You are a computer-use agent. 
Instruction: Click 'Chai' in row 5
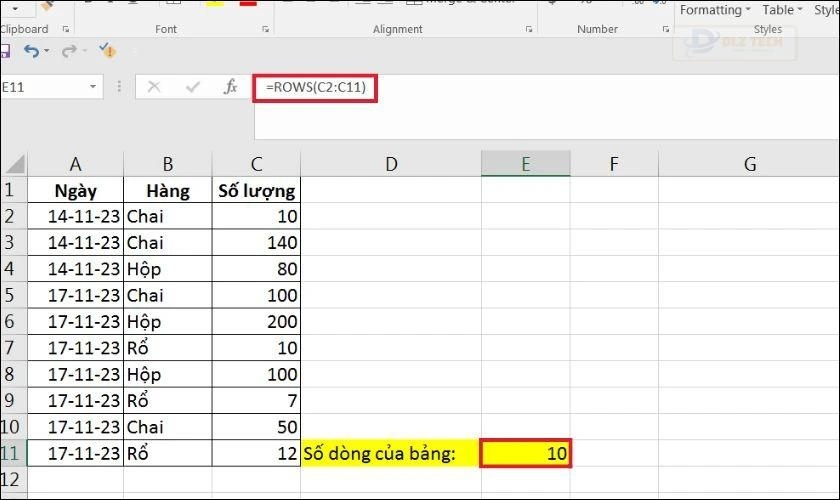pos(168,295)
